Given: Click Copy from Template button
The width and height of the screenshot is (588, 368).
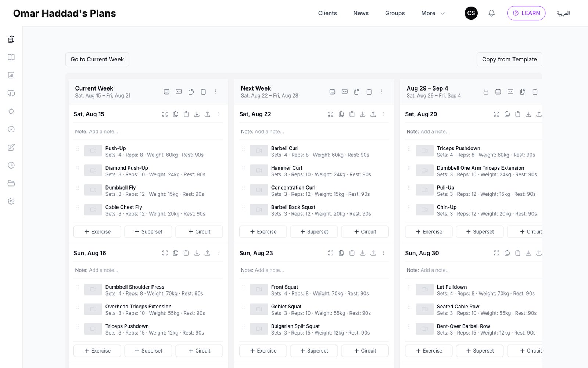Looking at the screenshot, I should (x=509, y=59).
